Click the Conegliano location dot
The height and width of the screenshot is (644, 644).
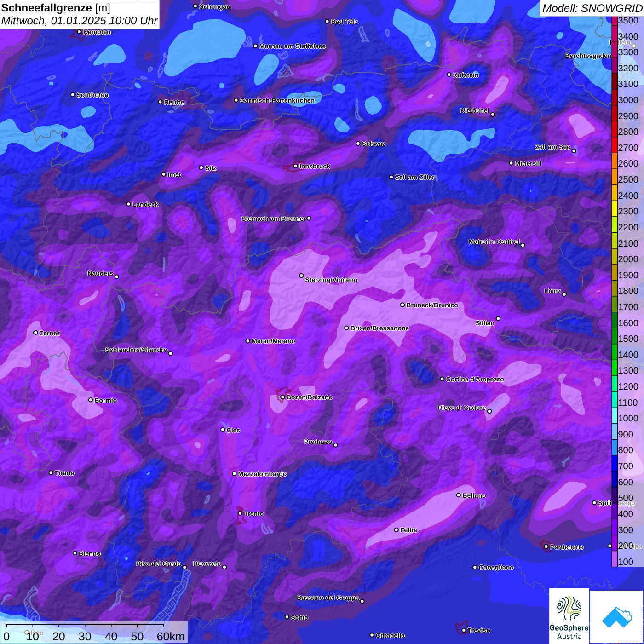click(x=475, y=567)
